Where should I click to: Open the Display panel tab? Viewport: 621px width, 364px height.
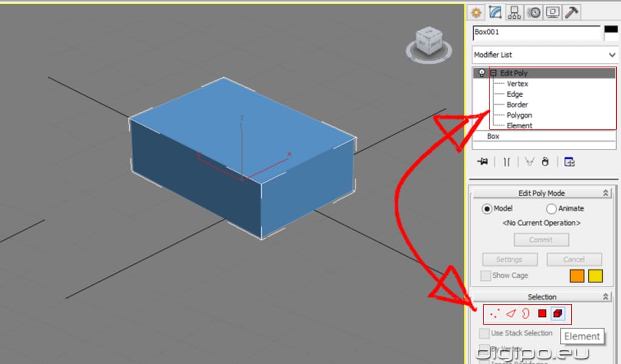552,12
